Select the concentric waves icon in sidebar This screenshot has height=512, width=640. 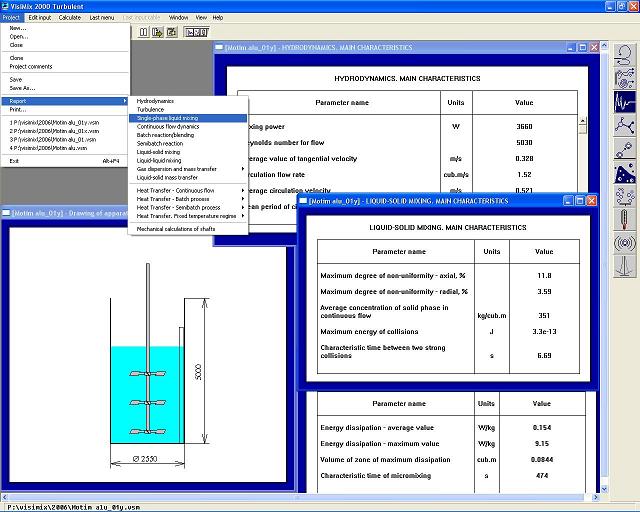point(624,244)
